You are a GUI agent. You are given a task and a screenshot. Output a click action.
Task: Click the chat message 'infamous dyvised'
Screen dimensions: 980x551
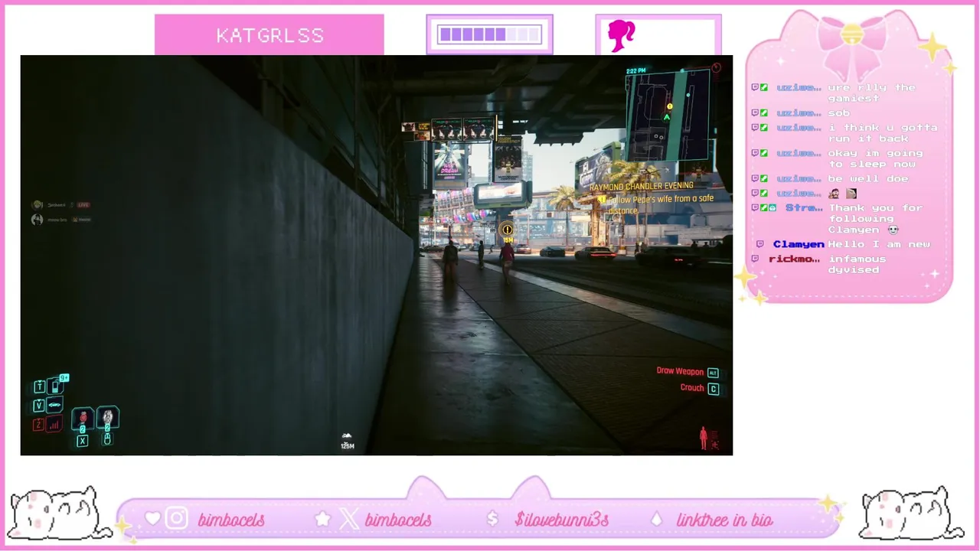[x=857, y=264]
